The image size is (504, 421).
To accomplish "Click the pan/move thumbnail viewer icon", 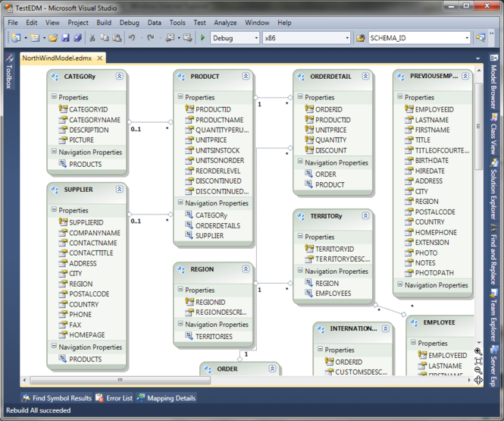I will tap(478, 380).
